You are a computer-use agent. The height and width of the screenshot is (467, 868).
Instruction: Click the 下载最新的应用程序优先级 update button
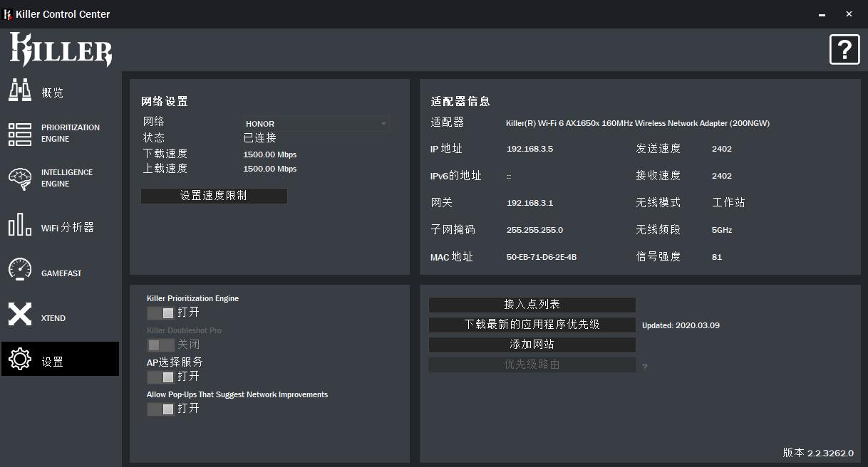532,325
